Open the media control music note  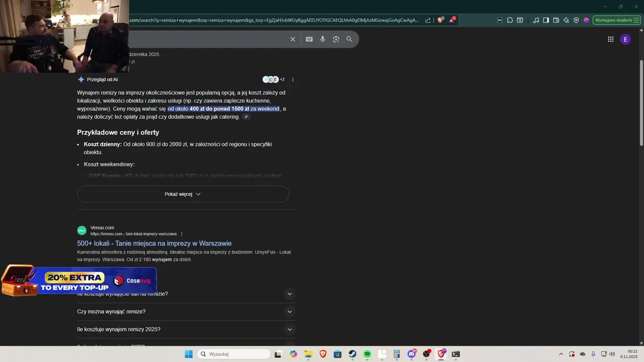[536, 20]
